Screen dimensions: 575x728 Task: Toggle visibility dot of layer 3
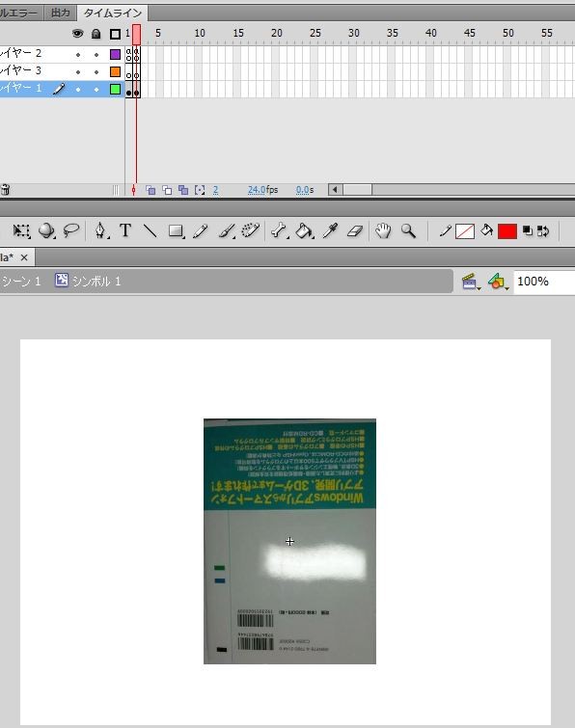coord(78,72)
